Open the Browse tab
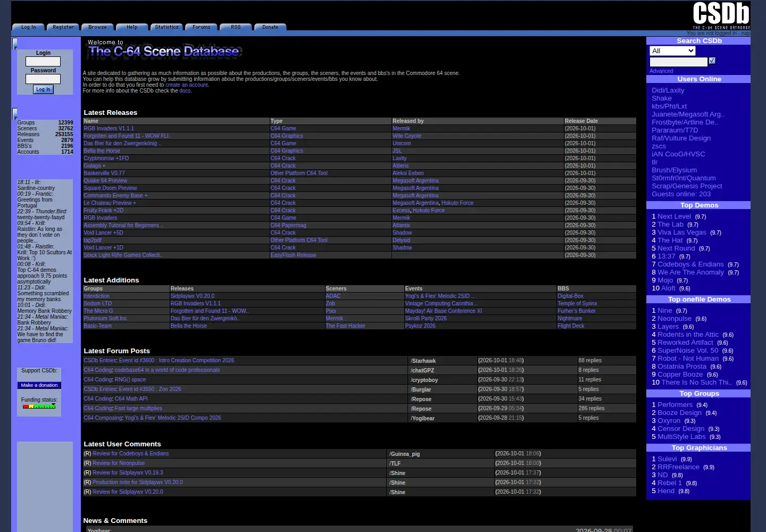Image resolution: width=766 pixels, height=532 pixels. [x=98, y=27]
